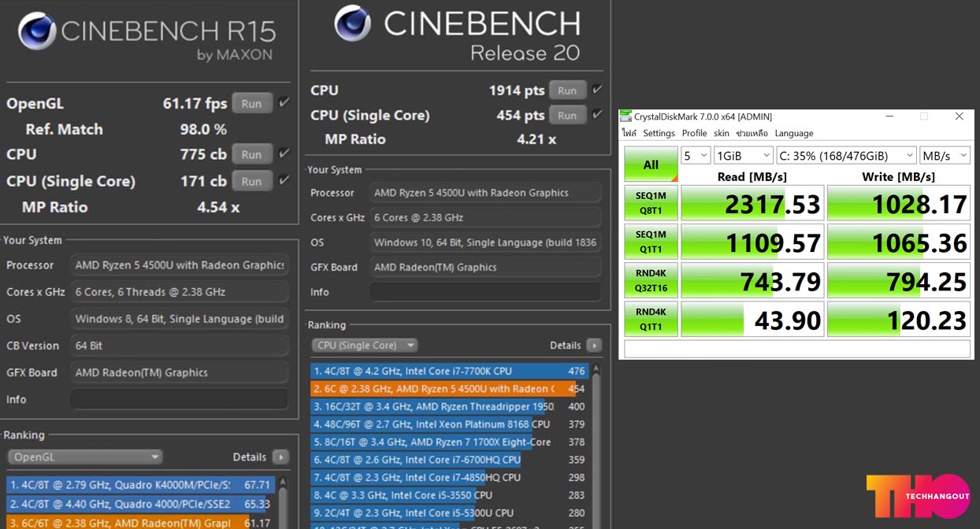
Task: Open the MB/s unit dropdown
Action: click(x=945, y=155)
